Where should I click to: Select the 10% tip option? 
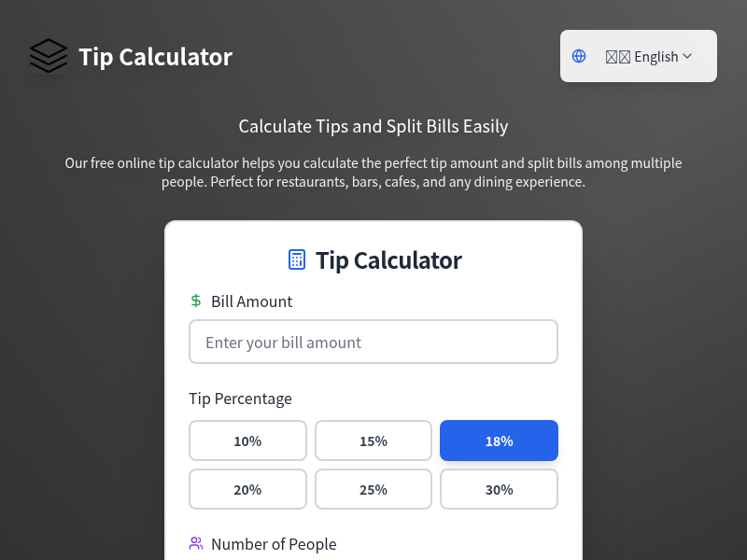(x=247, y=441)
